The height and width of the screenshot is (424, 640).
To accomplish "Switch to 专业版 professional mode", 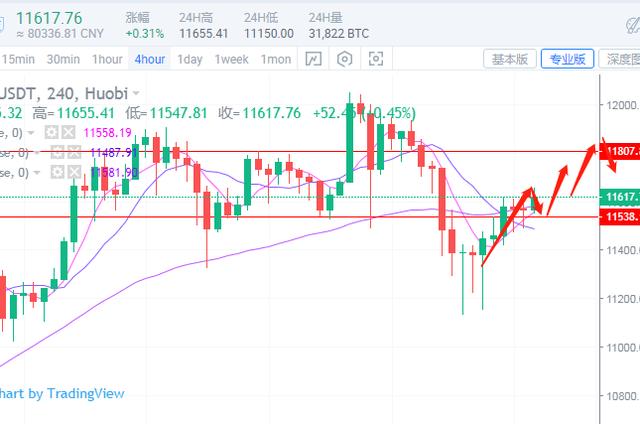I will [x=568, y=59].
